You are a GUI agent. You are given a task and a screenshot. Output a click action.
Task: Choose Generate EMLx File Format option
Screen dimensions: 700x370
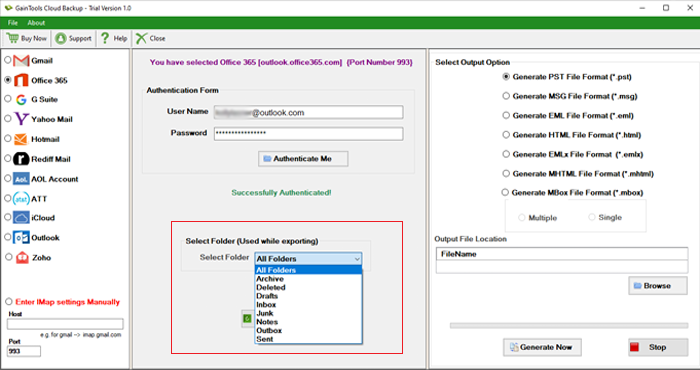tap(506, 154)
